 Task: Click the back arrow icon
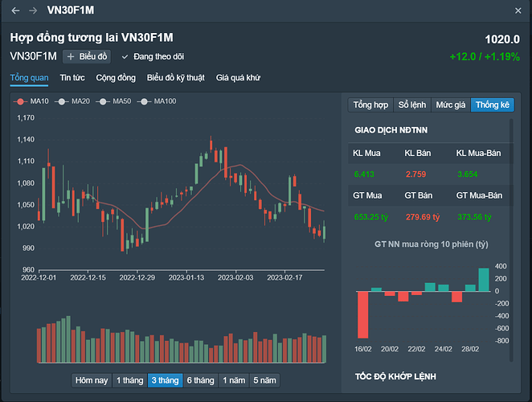(x=15, y=10)
